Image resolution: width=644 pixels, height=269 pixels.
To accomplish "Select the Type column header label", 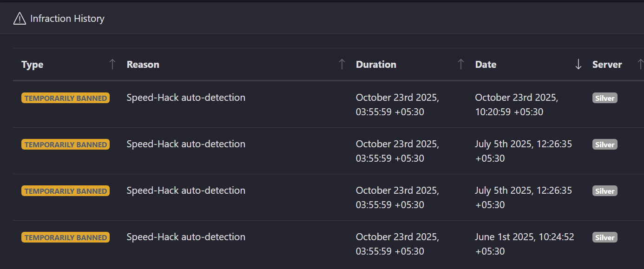I will click(33, 65).
